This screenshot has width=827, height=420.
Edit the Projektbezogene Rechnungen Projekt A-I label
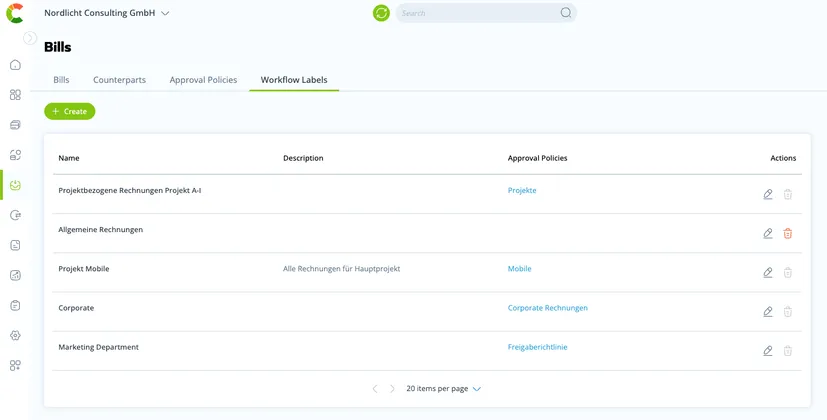pos(768,194)
